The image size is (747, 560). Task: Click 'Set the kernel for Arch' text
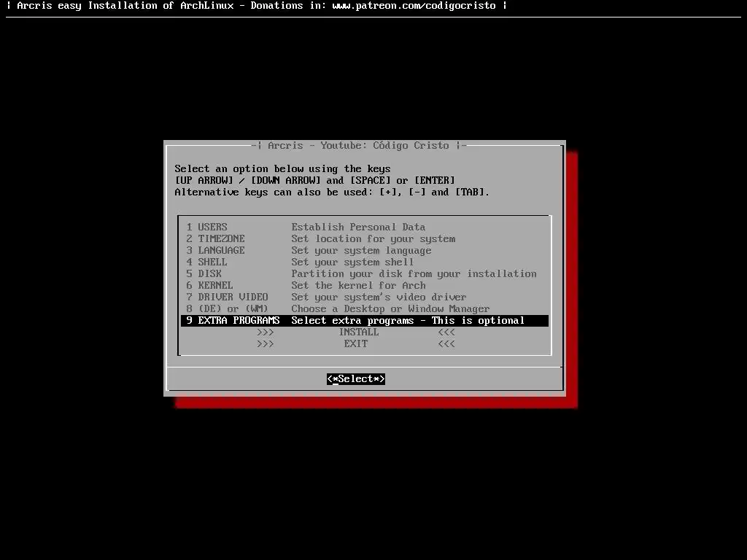coord(358,286)
